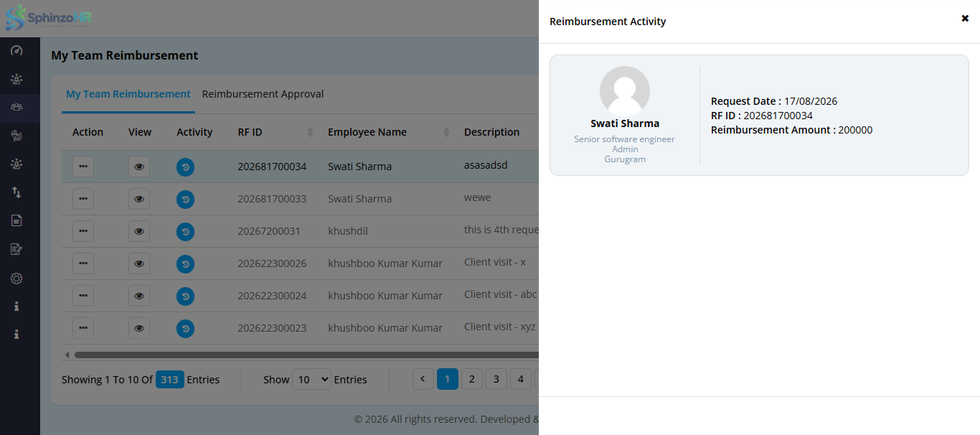Open the action menu for RF ID 202681700033
Screen dimensions: 980x435
tap(83, 199)
